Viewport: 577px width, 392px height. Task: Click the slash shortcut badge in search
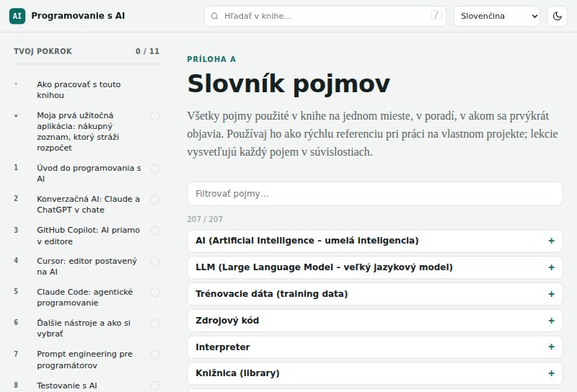point(436,15)
